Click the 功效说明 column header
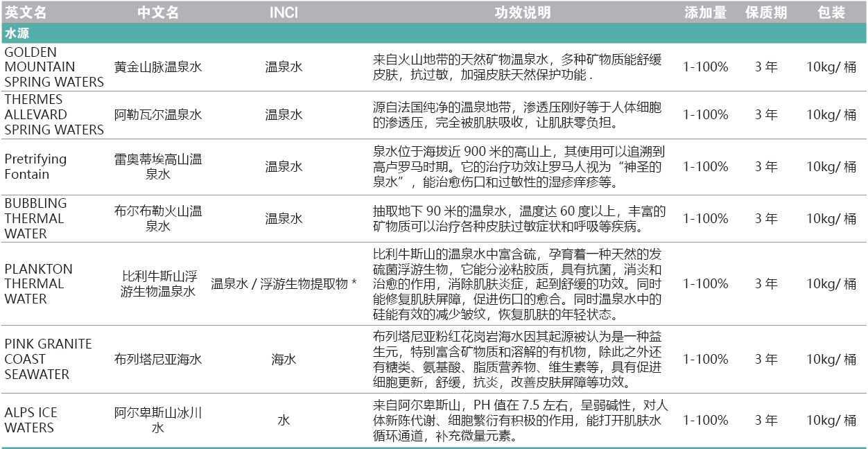Screen dimensions: 868x449 [x=523, y=12]
